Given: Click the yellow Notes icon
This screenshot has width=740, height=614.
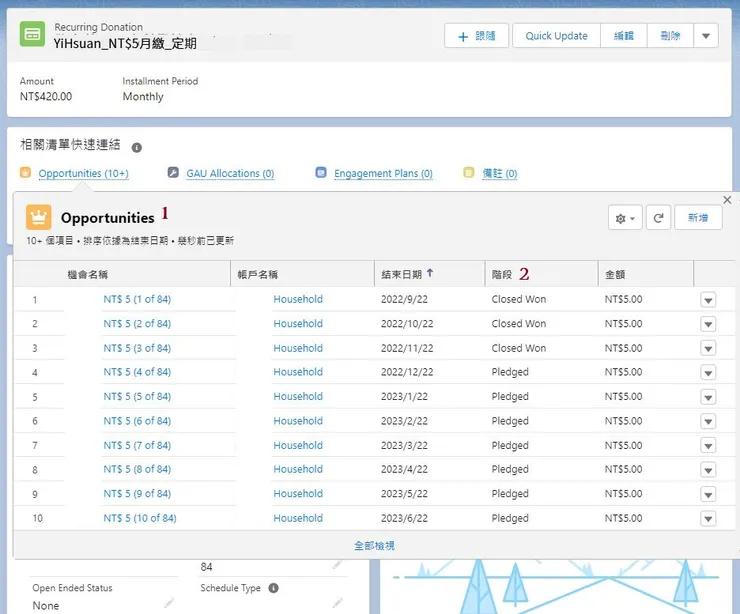Looking at the screenshot, I should pyautogui.click(x=469, y=172).
